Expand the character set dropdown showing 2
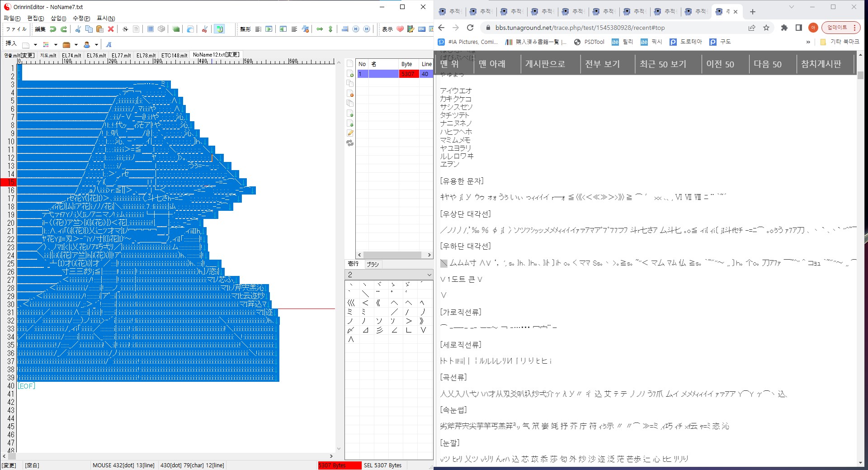The width and height of the screenshot is (868, 470). (429, 275)
